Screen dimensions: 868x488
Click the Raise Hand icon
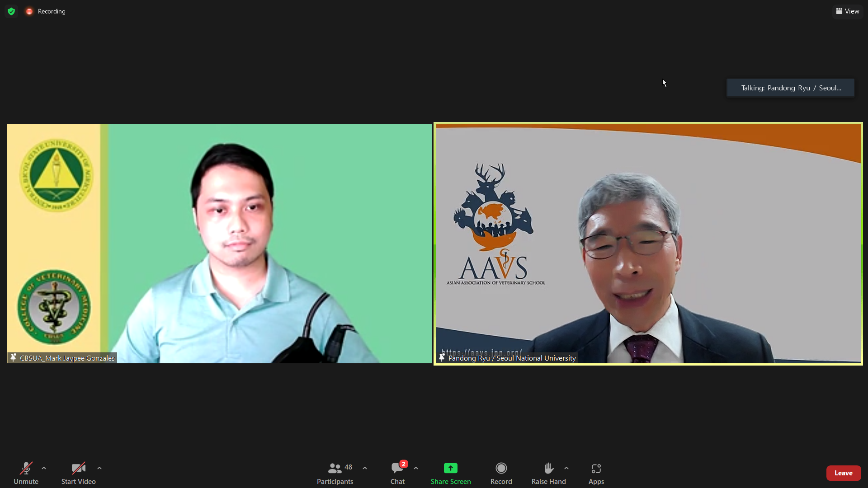point(548,468)
